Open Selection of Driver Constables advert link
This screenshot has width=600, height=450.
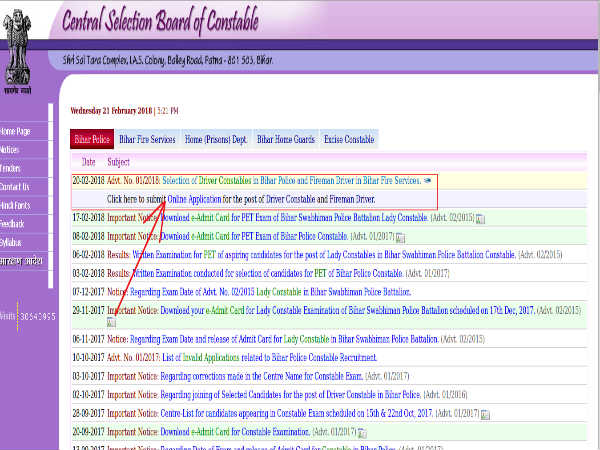pos(292,181)
